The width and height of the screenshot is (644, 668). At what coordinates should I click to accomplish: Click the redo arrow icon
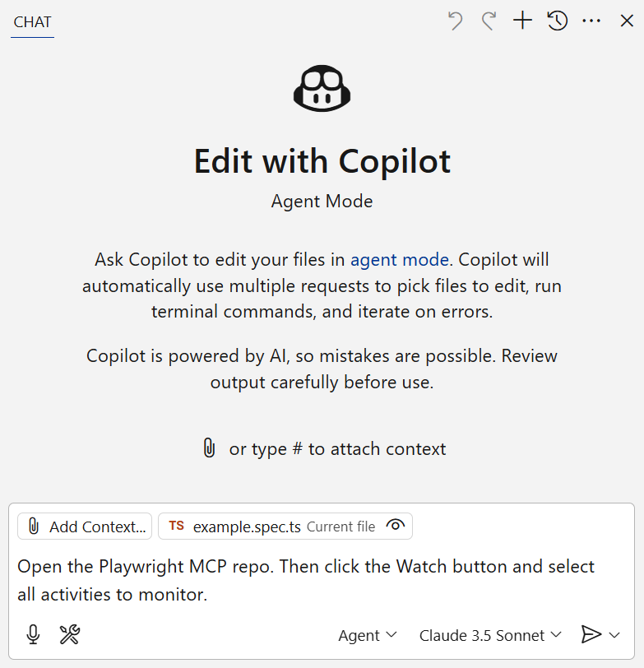click(x=489, y=21)
